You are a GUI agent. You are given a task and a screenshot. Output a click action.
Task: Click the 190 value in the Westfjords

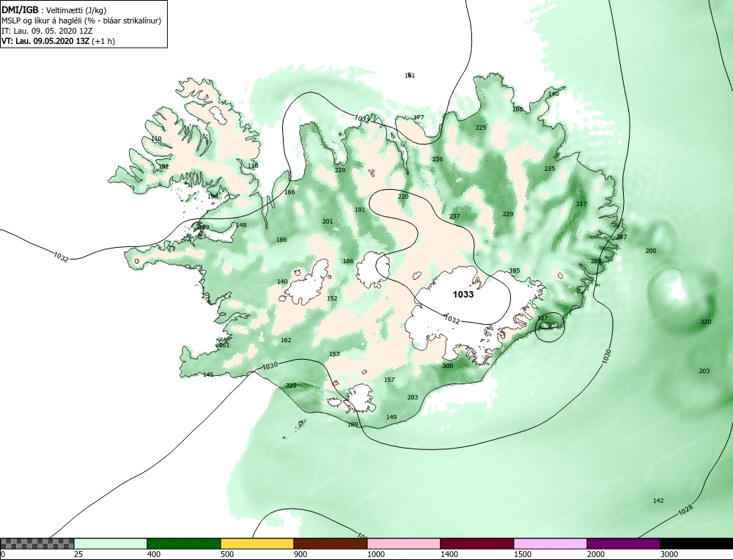213,196
